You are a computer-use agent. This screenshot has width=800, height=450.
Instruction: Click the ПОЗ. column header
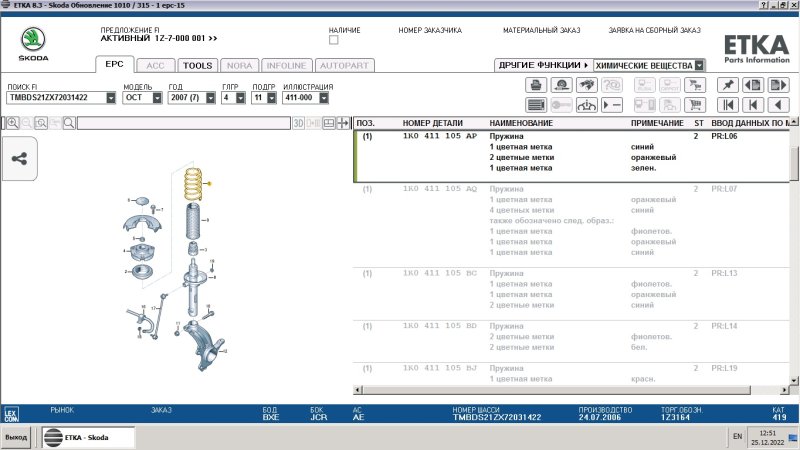pyautogui.click(x=365, y=123)
